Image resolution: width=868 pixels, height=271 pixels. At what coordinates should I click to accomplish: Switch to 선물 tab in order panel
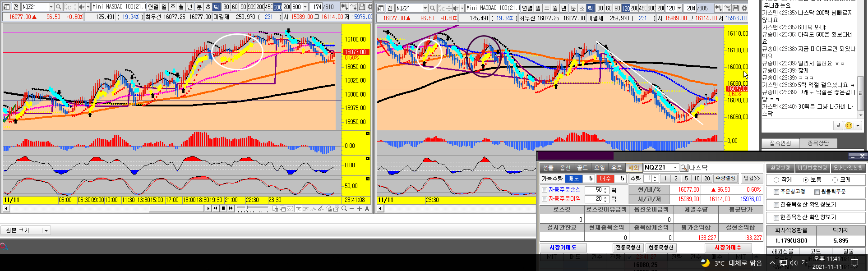pos(548,168)
